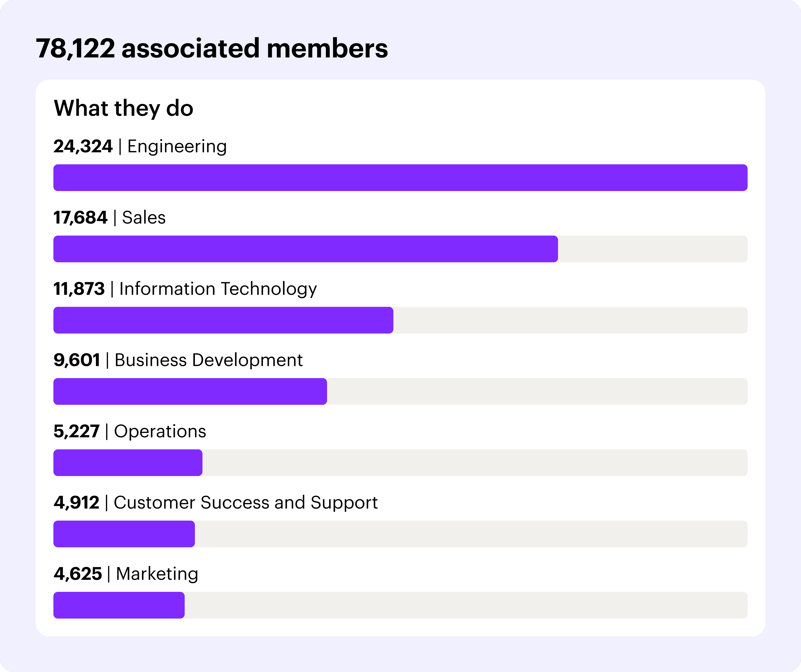Viewport: 801px width, 672px height.
Task: Click the purple Operations progress bar
Action: pyautogui.click(x=128, y=463)
